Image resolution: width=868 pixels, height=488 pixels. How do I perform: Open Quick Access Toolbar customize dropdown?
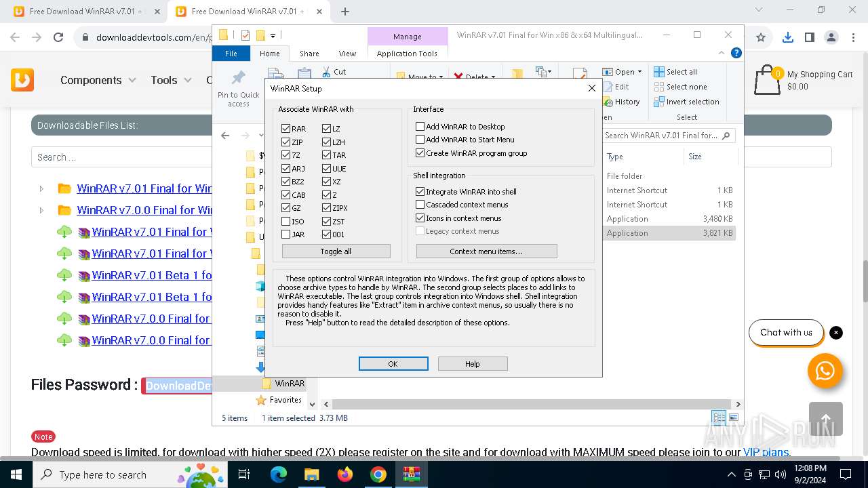pos(273,36)
